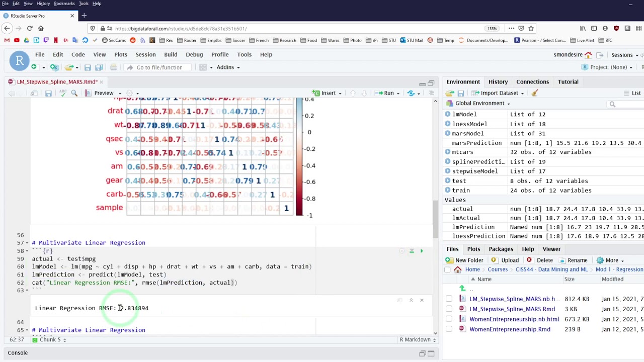644x362 pixels.
Task: Open Import Dataset dropdown
Action: 499,93
